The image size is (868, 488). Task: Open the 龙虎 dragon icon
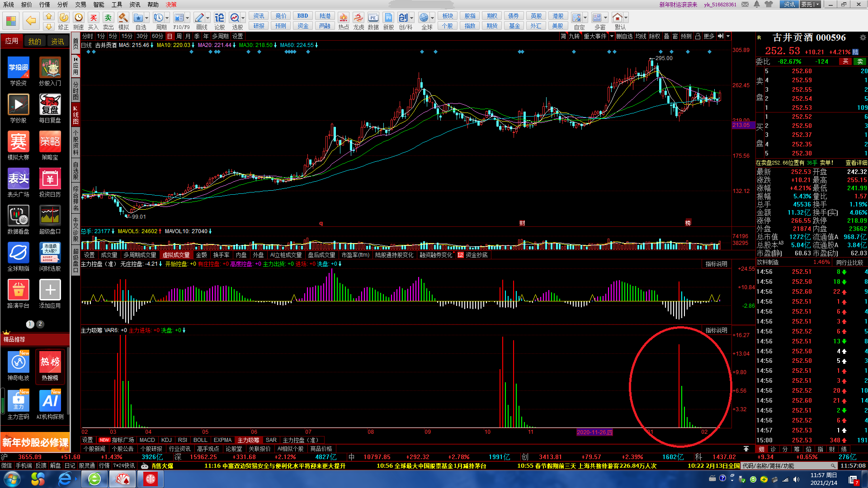359,18
